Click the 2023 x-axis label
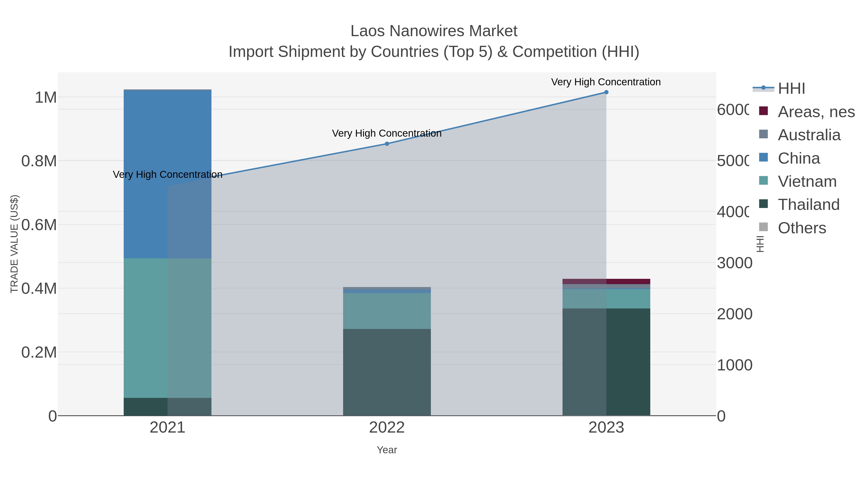 606,427
